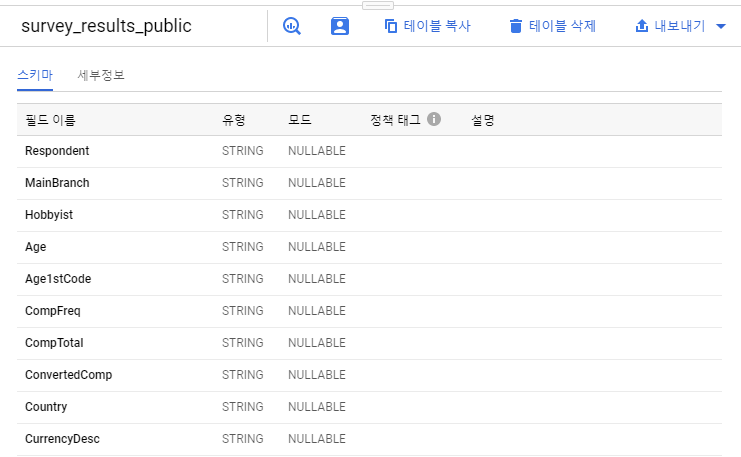Select the Hobbyist field name
Image resolution: width=741 pixels, height=457 pixels.
click(49, 215)
